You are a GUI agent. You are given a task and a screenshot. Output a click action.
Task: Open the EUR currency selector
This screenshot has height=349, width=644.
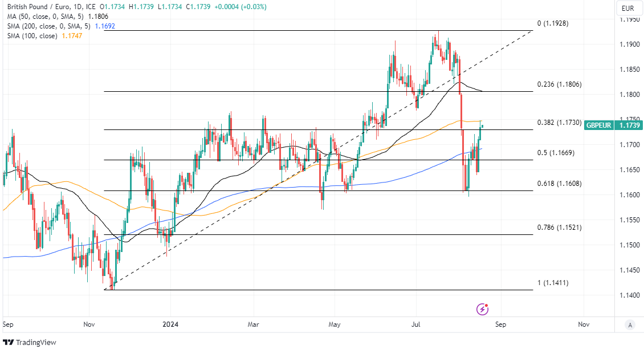628,8
